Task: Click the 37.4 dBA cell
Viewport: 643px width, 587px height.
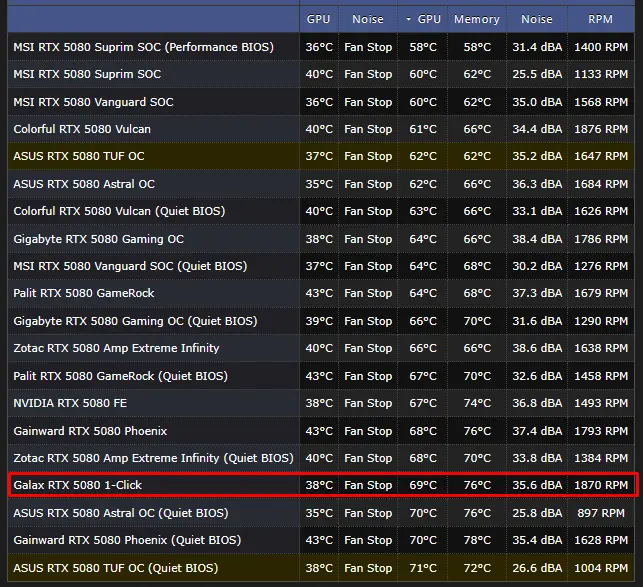Action: 537,431
